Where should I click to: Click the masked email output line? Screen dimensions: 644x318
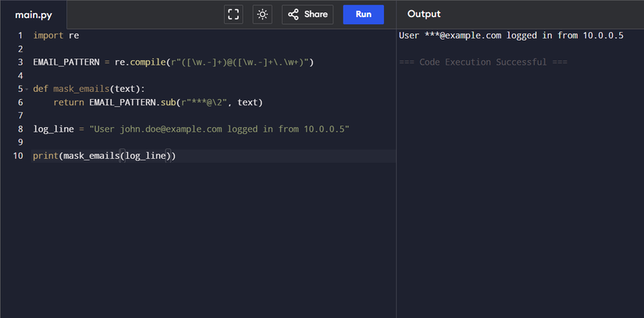pos(511,36)
